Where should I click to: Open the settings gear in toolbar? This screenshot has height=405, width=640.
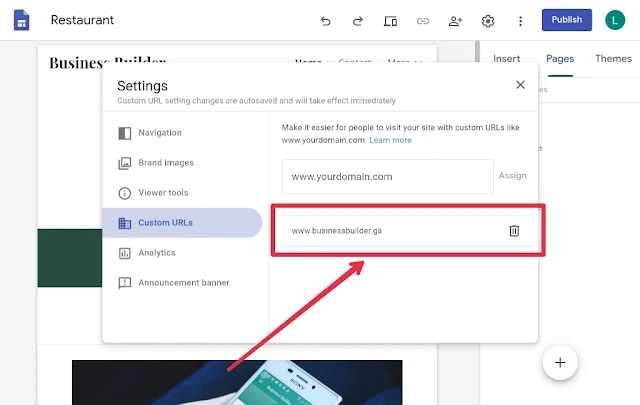[x=488, y=21]
